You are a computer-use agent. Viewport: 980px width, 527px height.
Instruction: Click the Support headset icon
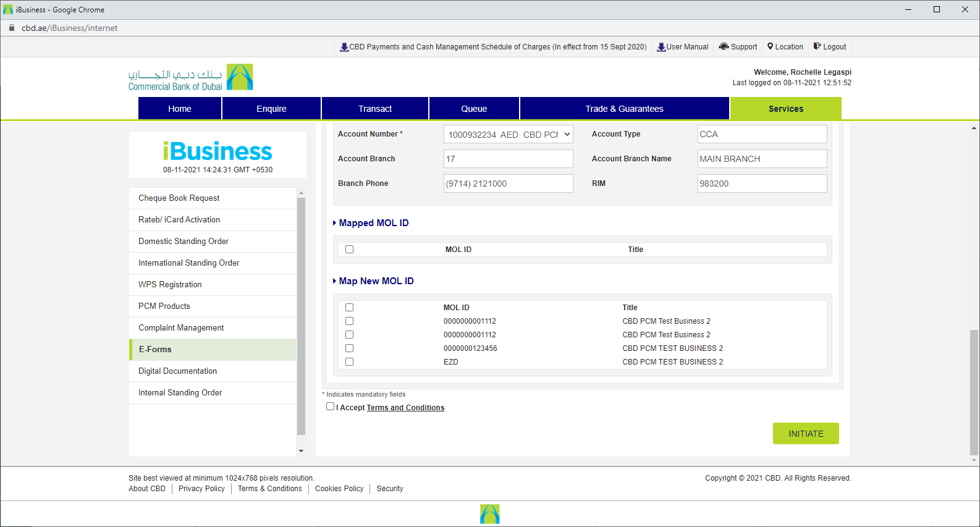tap(724, 46)
